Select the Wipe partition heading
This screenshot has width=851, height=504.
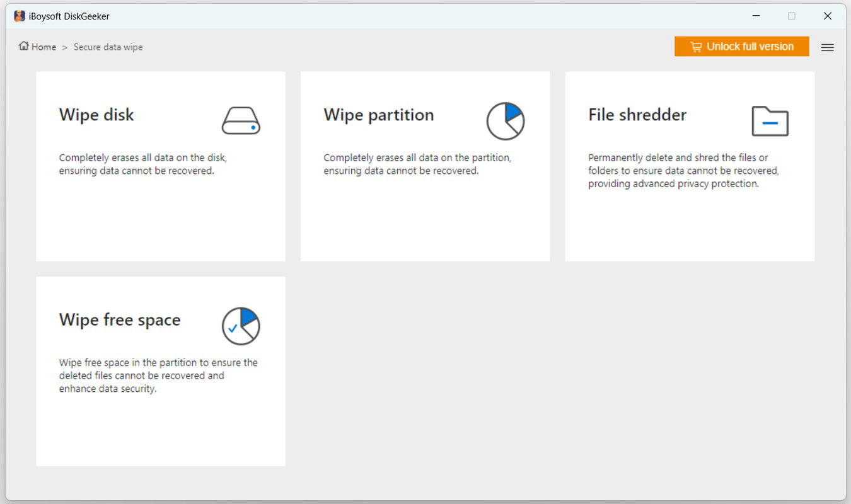click(x=379, y=115)
